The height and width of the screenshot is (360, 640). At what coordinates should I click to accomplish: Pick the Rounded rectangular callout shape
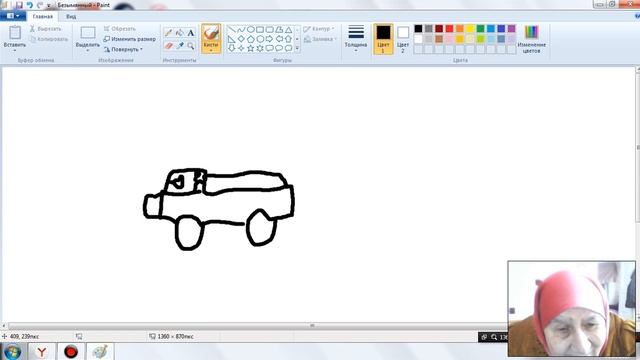click(x=269, y=48)
